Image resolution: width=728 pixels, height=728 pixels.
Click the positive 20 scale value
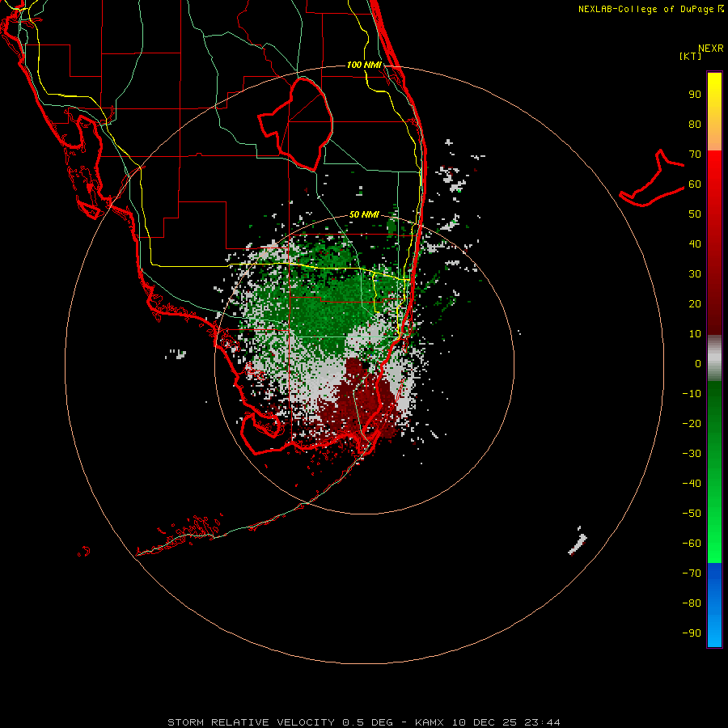pyautogui.click(x=695, y=303)
